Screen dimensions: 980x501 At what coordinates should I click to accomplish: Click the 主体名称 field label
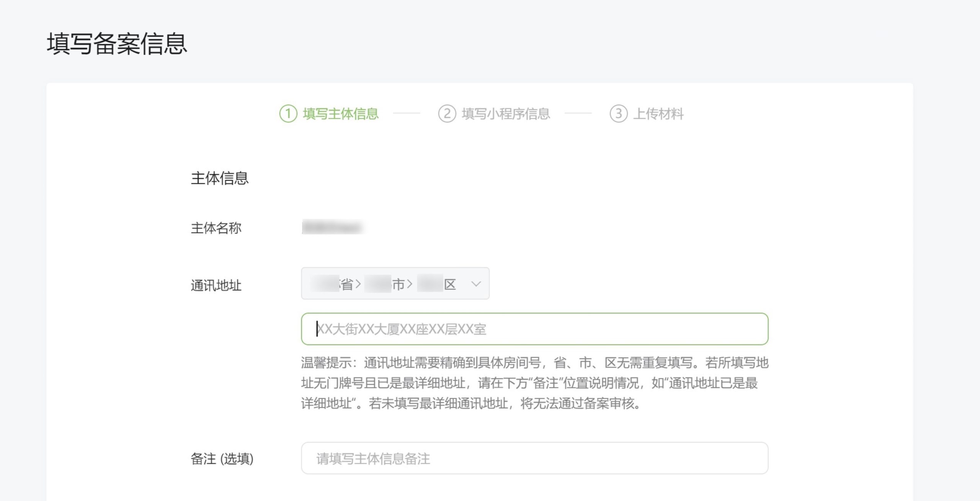216,228
